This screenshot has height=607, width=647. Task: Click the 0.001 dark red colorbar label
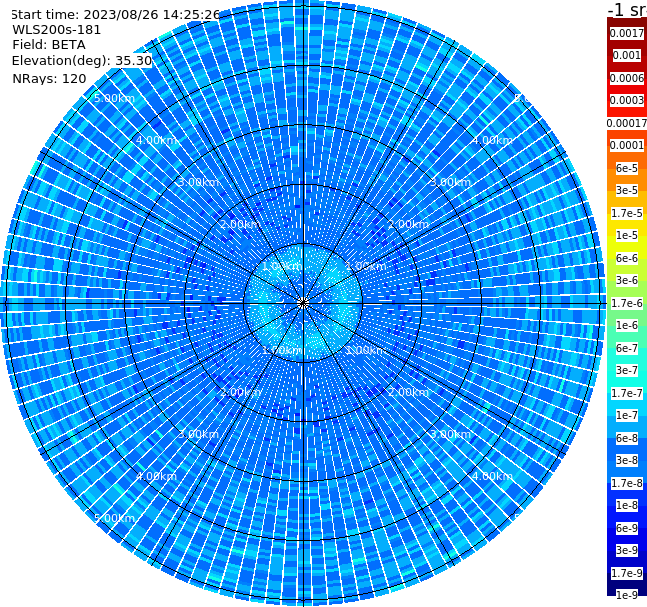point(627,55)
